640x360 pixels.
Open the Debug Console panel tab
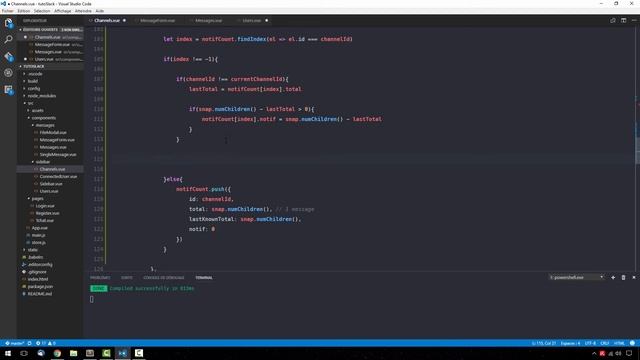pyautogui.click(x=163, y=278)
